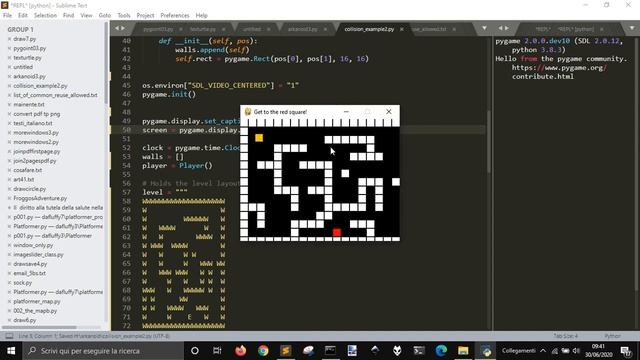Click the Python syntax selector in status bar
The image size is (640, 360).
[x=612, y=336]
